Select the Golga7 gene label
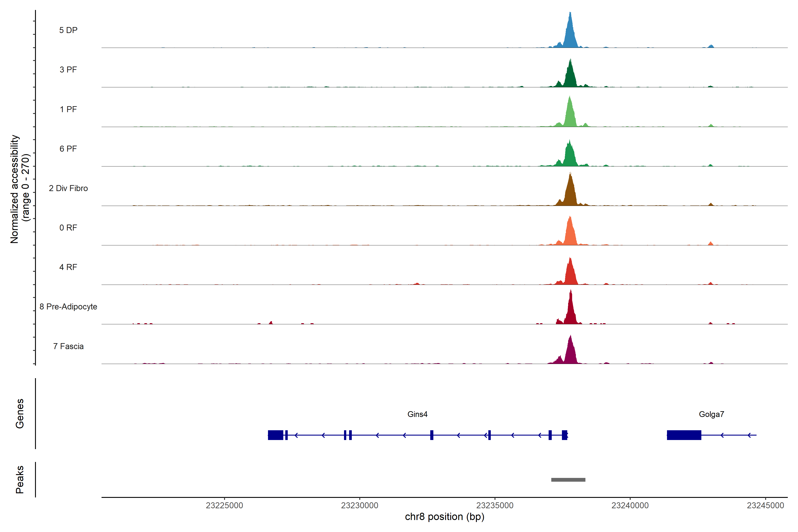 711,414
